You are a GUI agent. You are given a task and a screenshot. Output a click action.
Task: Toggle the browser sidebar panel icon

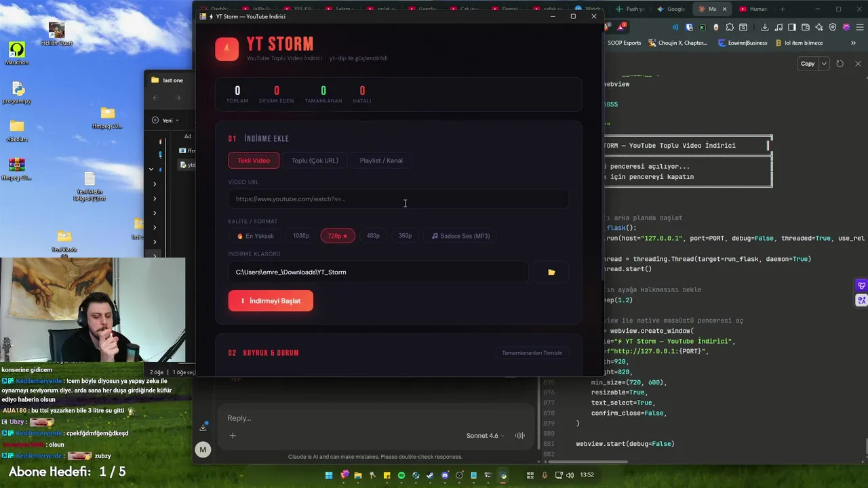[792, 27]
